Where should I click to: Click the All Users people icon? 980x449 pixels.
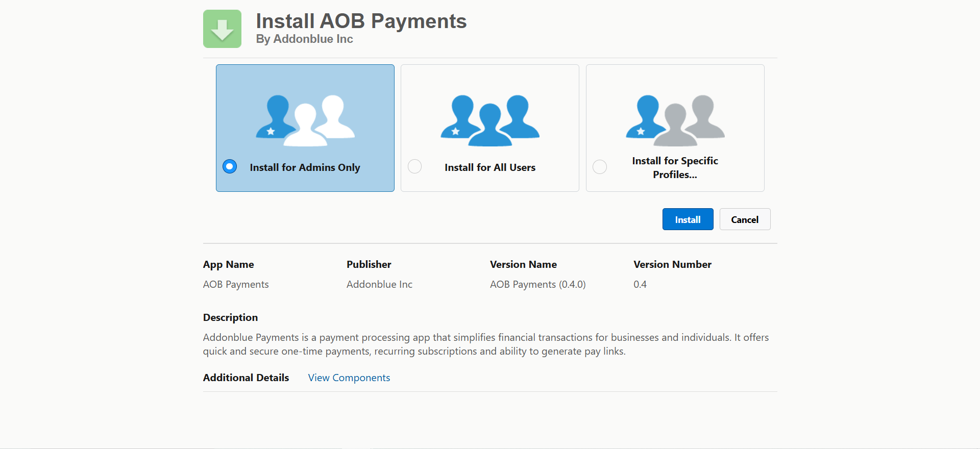click(490, 120)
